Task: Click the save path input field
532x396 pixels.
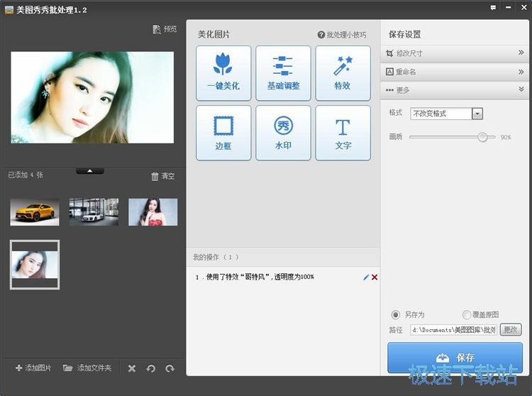Action: point(454,329)
